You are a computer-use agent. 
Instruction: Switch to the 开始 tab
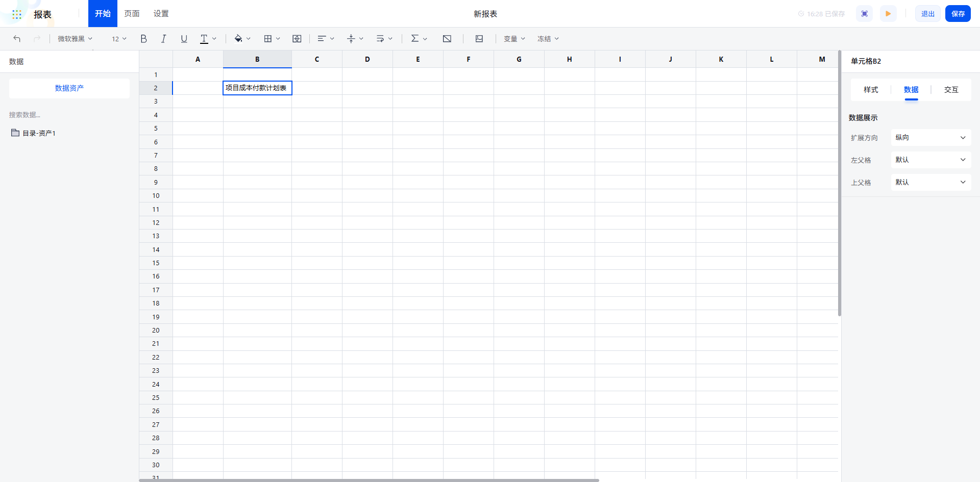103,14
